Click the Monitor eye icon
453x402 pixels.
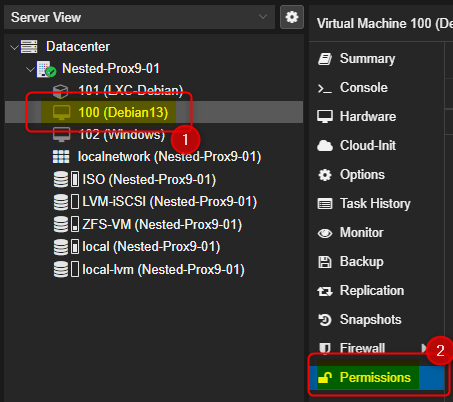pos(325,233)
